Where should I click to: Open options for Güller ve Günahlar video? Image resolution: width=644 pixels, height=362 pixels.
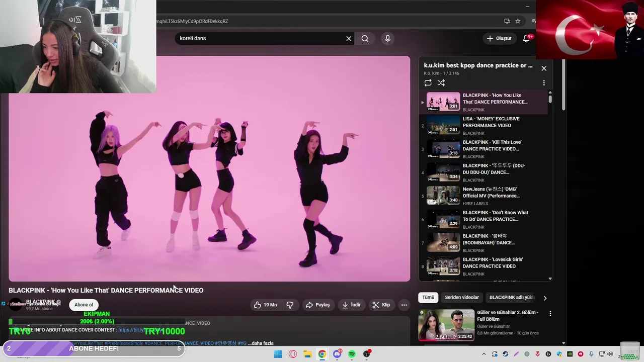click(550, 313)
